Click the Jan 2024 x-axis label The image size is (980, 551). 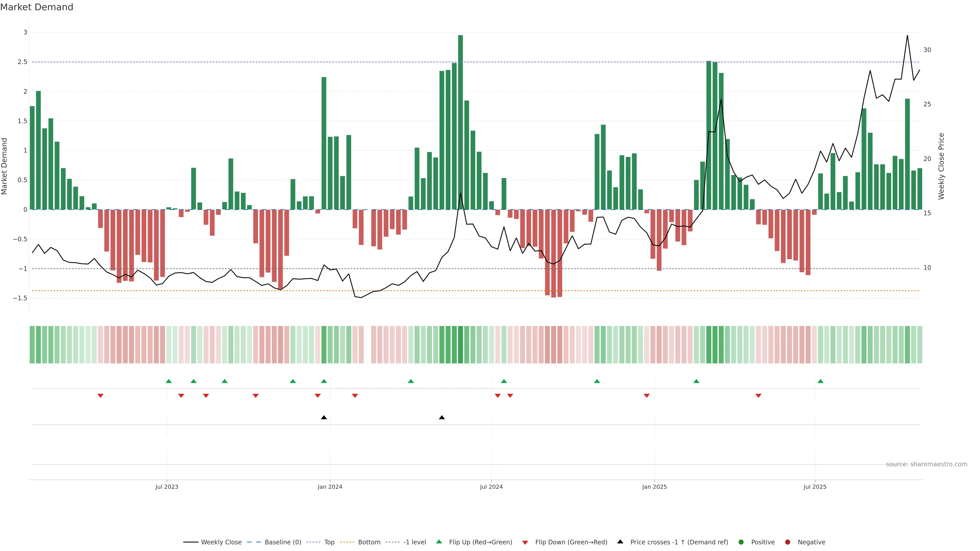(330, 487)
